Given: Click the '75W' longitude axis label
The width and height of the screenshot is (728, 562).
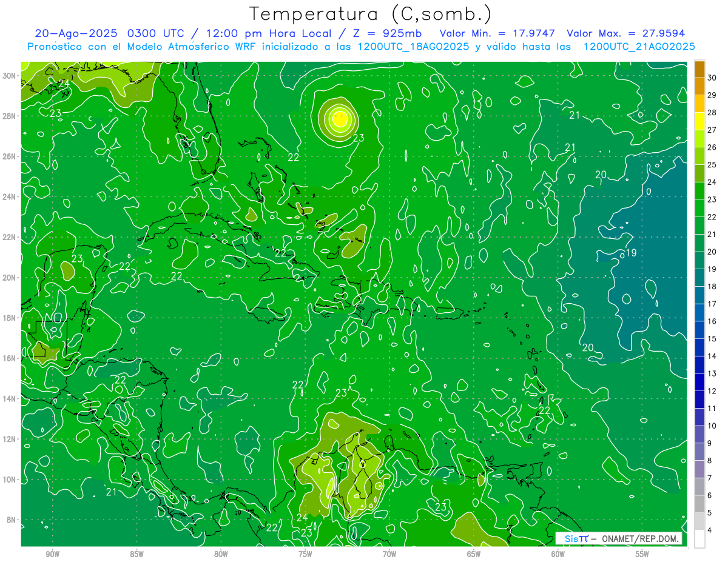Looking at the screenshot, I should pos(305,554).
